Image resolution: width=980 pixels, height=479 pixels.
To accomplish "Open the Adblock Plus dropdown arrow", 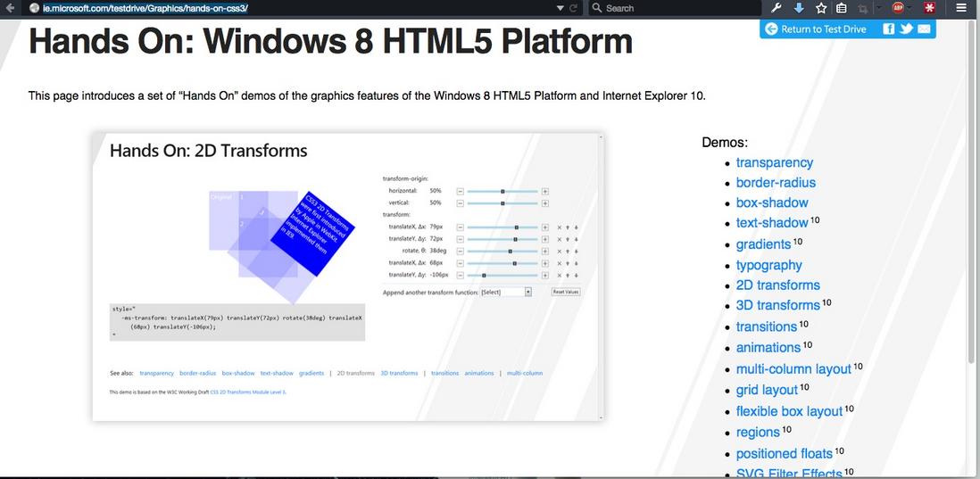I will 909,8.
